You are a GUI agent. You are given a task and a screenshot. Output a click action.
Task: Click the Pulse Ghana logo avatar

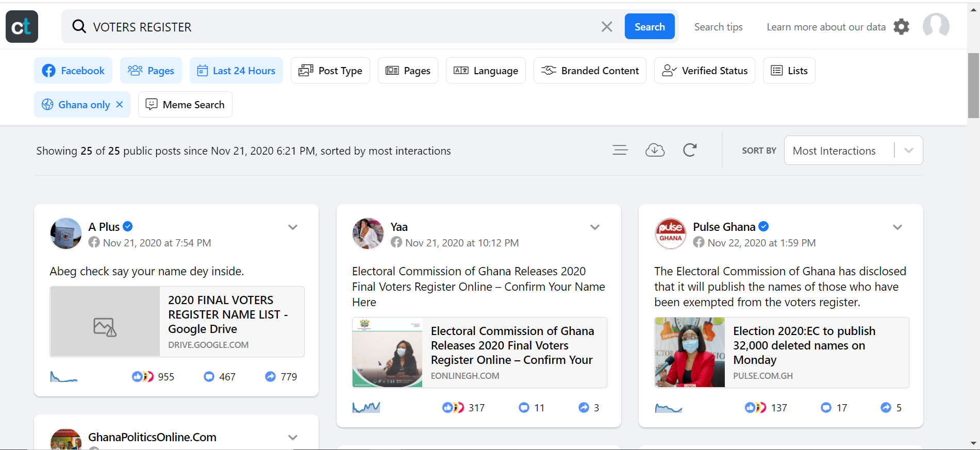click(670, 234)
